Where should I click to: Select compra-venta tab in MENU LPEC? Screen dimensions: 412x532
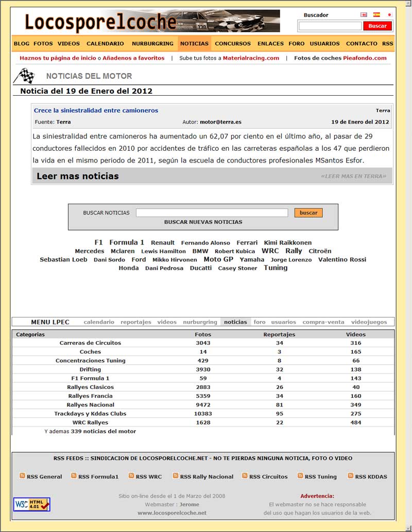pos(323,322)
